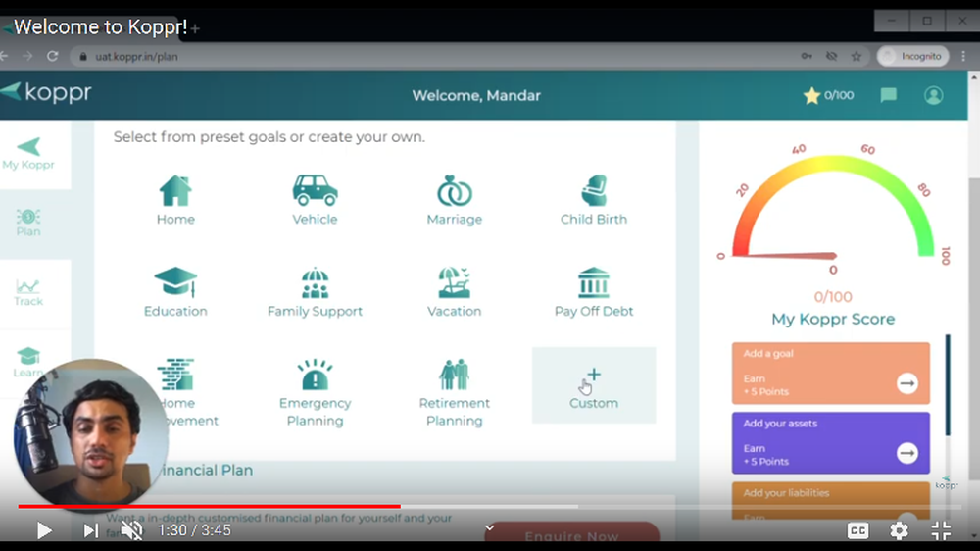
Task: Play the video
Action: click(44, 531)
